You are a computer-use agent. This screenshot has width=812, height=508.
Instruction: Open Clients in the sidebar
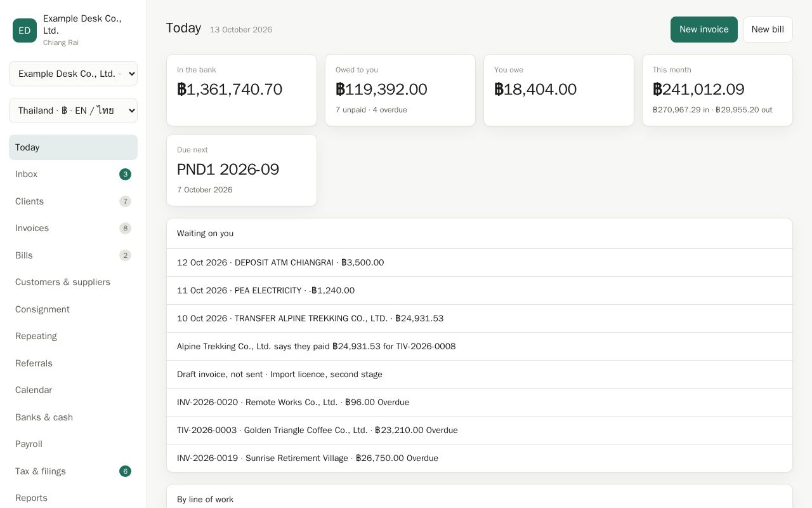[x=73, y=201]
